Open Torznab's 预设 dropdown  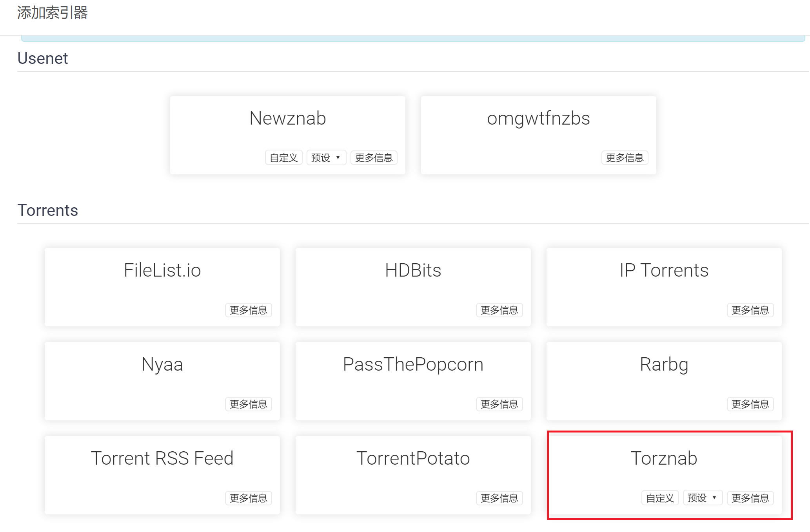click(703, 498)
